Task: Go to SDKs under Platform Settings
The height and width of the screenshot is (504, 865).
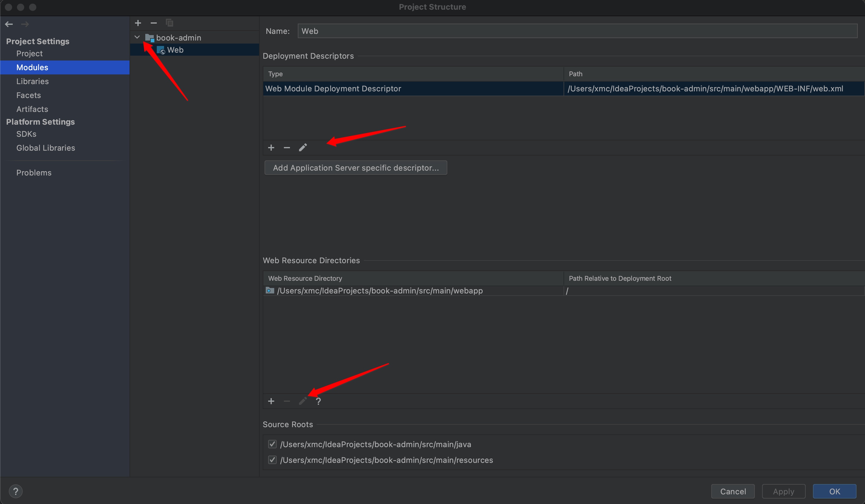Action: [26, 134]
